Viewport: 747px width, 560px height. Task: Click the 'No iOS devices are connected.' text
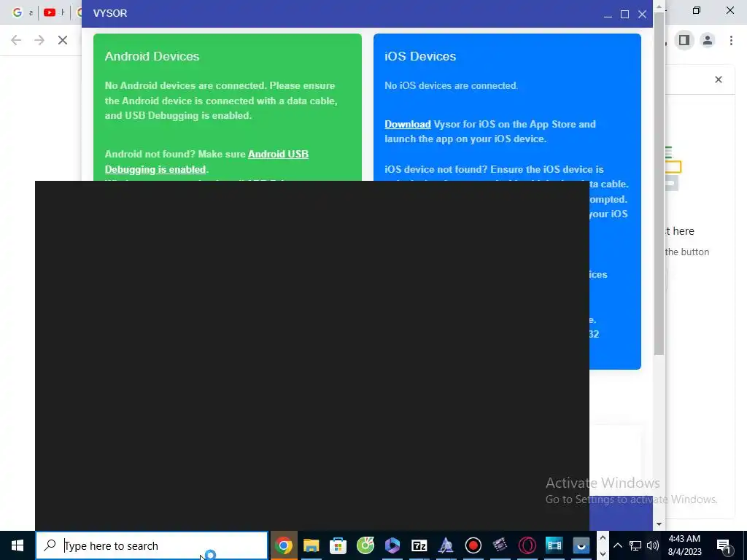point(451,86)
